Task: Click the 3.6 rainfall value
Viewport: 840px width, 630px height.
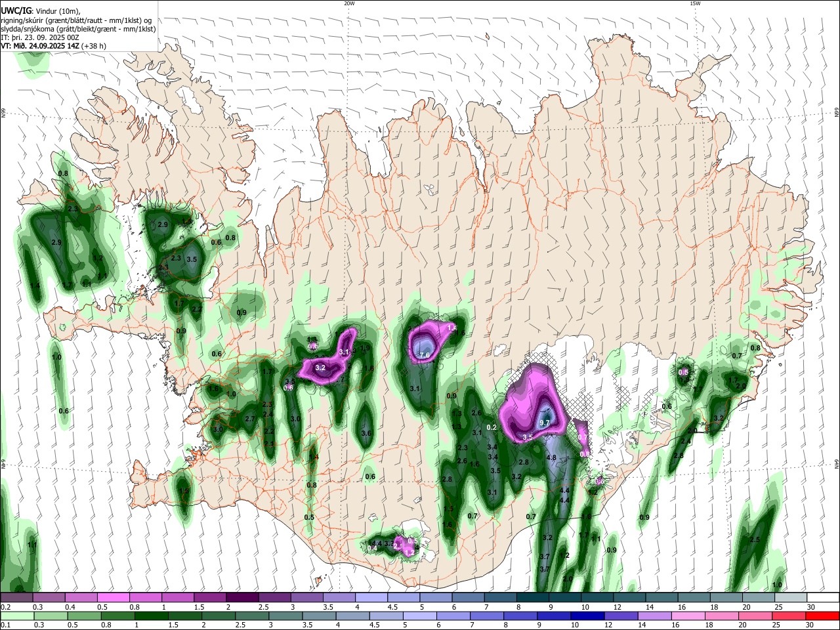Action: point(366,433)
